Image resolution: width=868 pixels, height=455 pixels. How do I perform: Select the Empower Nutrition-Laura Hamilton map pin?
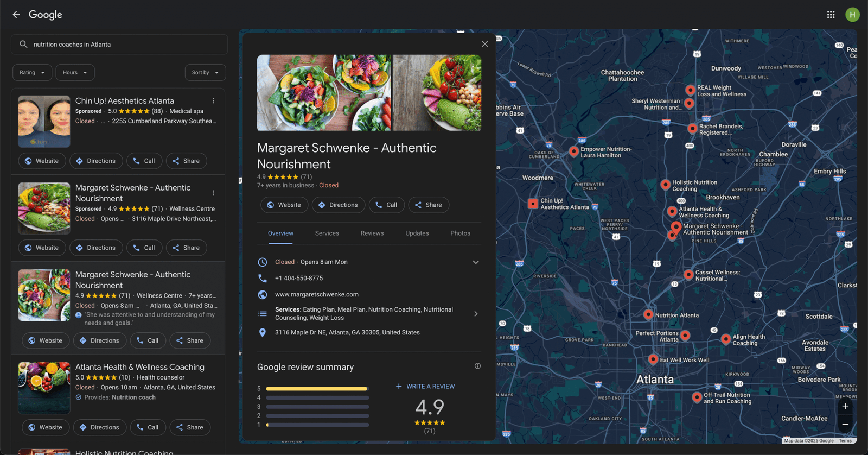coord(573,151)
